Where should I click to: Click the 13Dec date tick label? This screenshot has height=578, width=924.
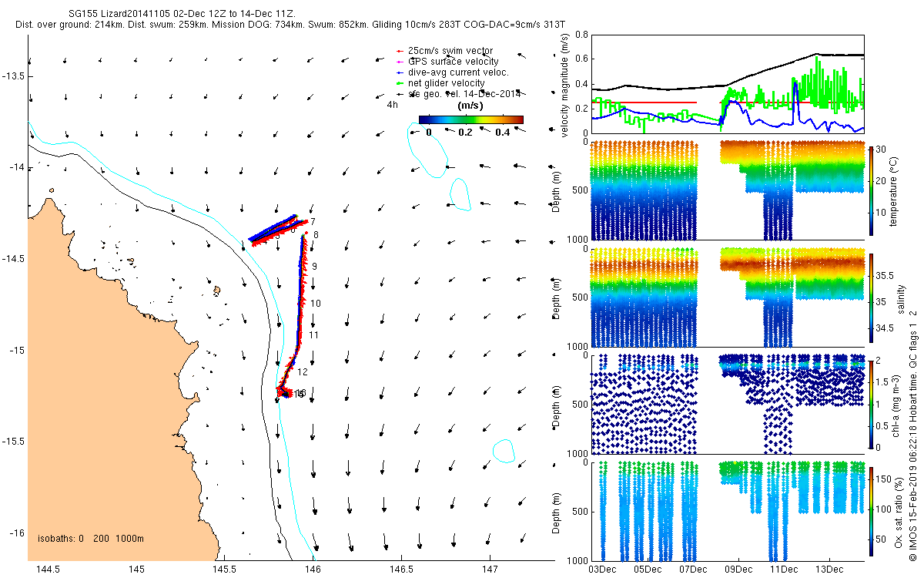click(x=829, y=570)
